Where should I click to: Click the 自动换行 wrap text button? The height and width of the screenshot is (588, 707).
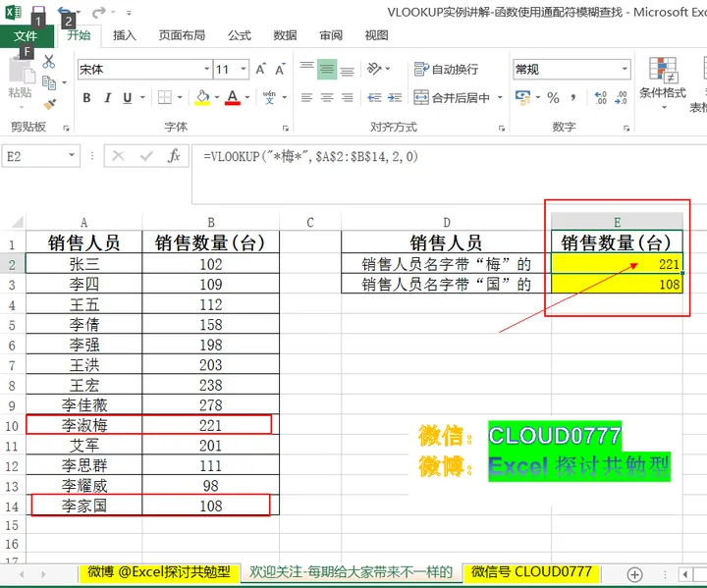[x=447, y=70]
